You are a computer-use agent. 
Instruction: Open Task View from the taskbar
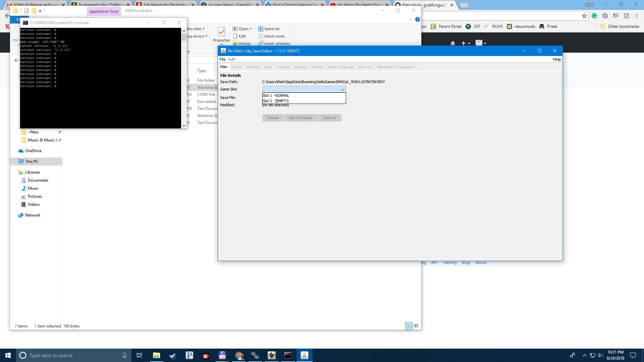[140, 355]
